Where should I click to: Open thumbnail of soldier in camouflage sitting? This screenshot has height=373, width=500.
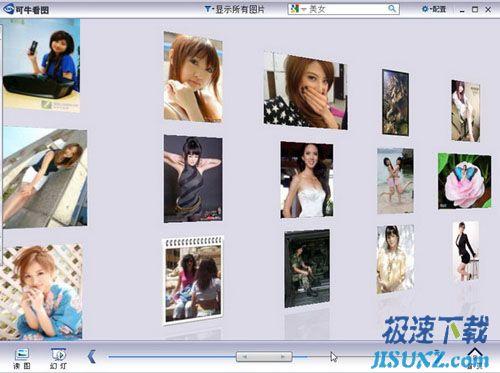[307, 268]
